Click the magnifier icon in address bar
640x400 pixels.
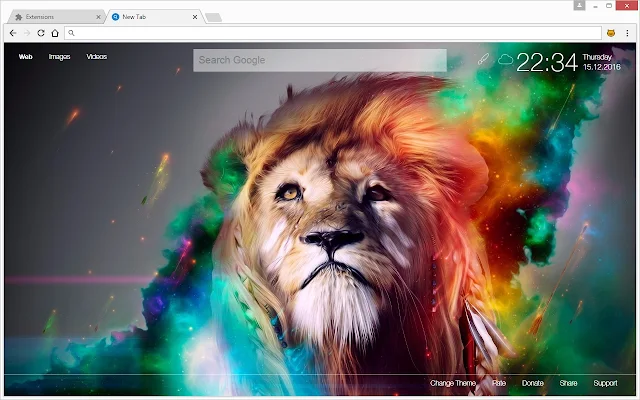[x=71, y=33]
